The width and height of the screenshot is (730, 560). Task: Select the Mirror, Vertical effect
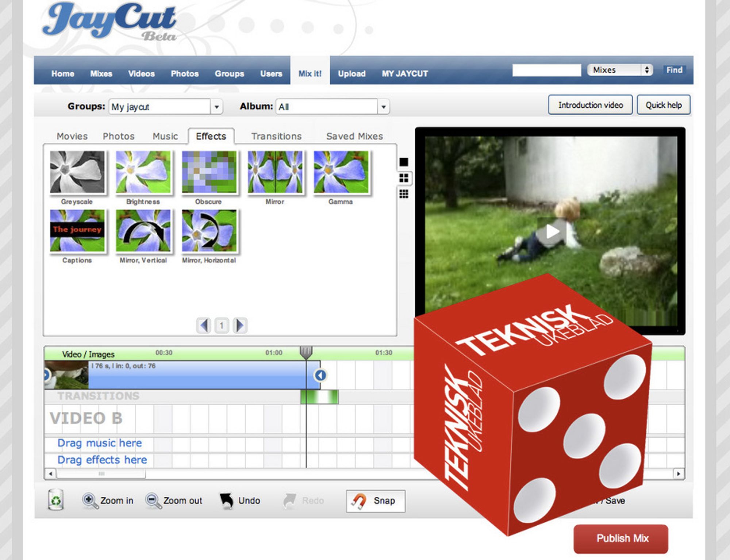pyautogui.click(x=143, y=231)
